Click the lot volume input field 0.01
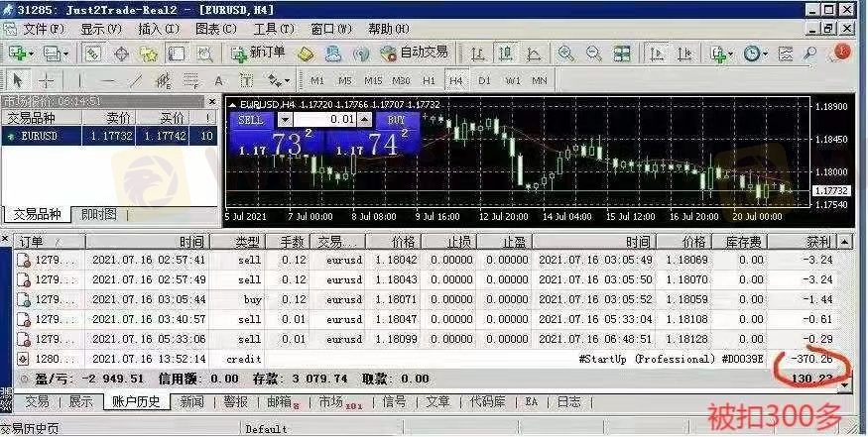 [323, 120]
